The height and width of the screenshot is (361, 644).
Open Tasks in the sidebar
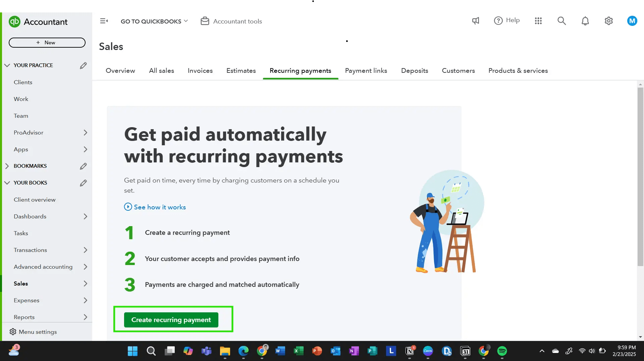(21, 233)
